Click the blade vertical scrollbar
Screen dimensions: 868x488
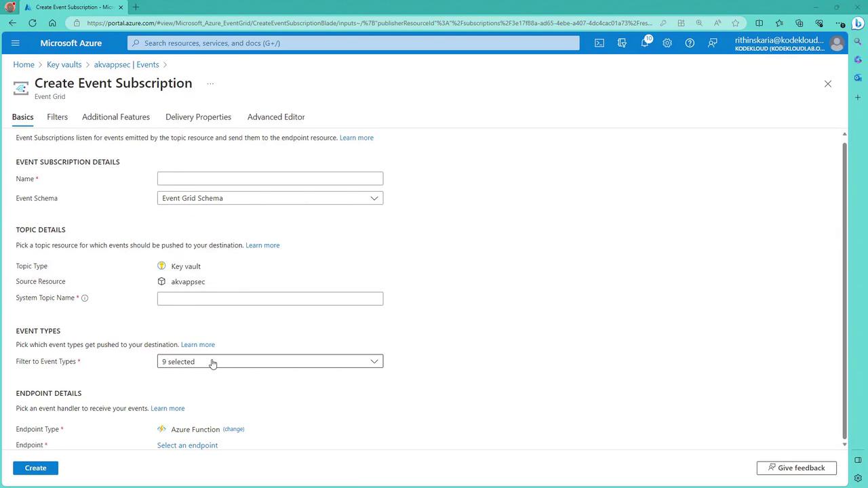click(x=844, y=289)
